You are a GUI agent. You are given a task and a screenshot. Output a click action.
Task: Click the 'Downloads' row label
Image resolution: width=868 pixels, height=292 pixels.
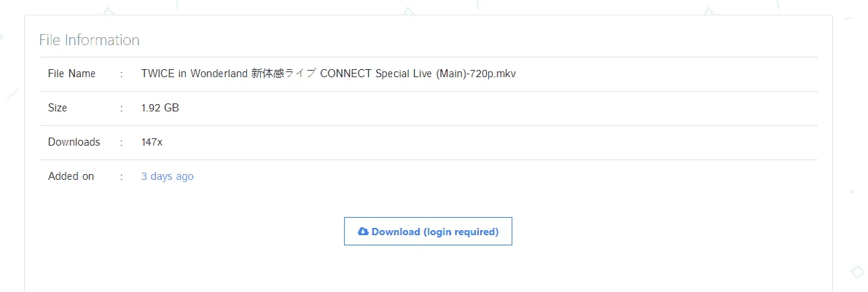tap(74, 142)
